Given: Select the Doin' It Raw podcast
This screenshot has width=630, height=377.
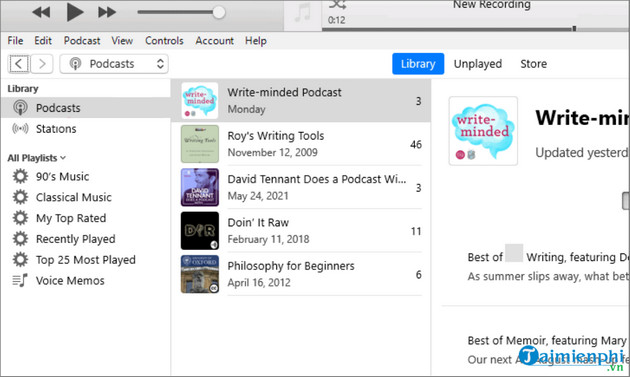Looking at the screenshot, I should pyautogui.click(x=301, y=231).
